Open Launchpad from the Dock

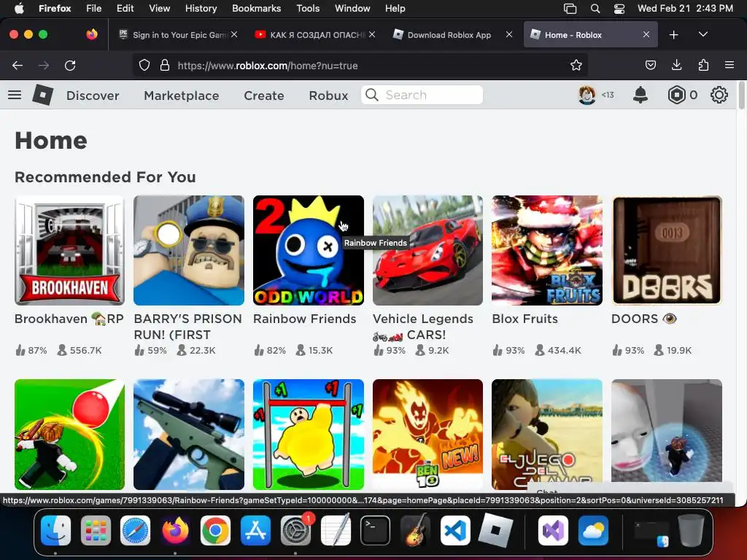pyautogui.click(x=96, y=530)
